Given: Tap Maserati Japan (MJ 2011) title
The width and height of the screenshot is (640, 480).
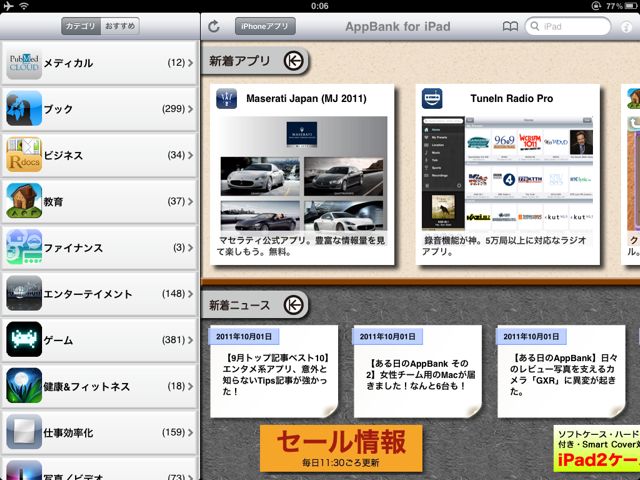Looking at the screenshot, I should [x=307, y=98].
